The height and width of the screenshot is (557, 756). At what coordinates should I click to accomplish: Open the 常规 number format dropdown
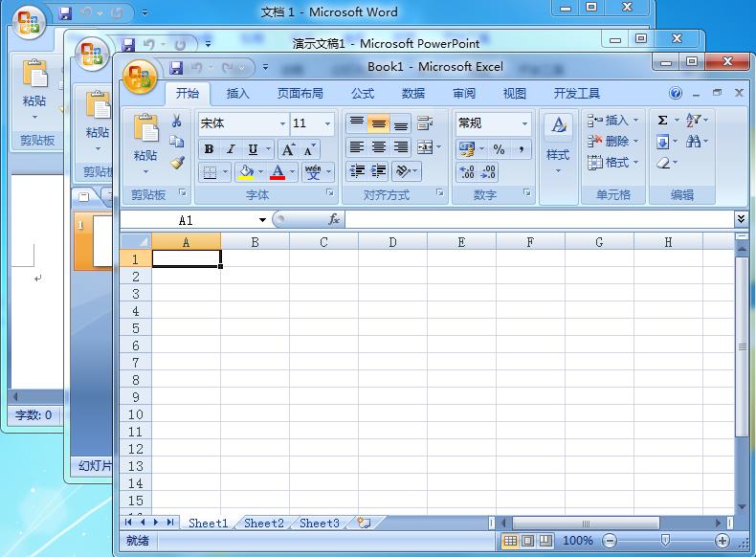tap(524, 123)
